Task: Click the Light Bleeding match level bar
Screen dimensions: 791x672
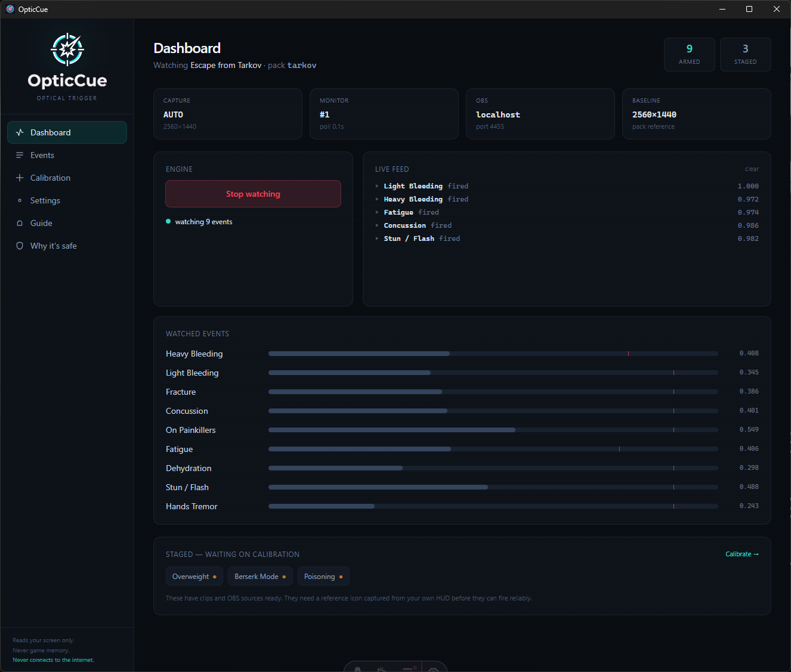Action: coord(493,373)
